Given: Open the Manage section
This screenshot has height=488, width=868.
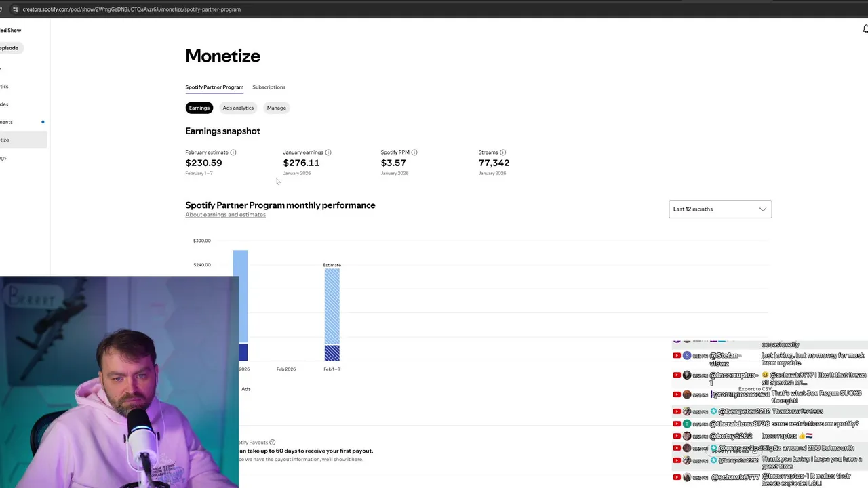Looking at the screenshot, I should [276, 108].
